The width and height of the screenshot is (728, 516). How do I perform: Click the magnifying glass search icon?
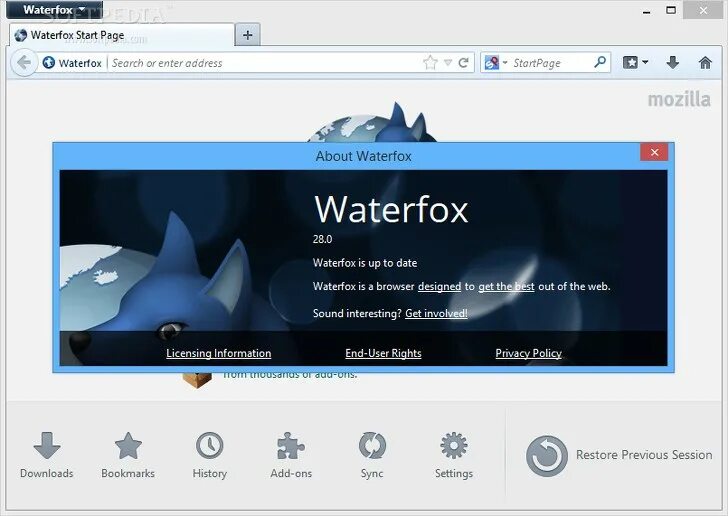point(600,62)
